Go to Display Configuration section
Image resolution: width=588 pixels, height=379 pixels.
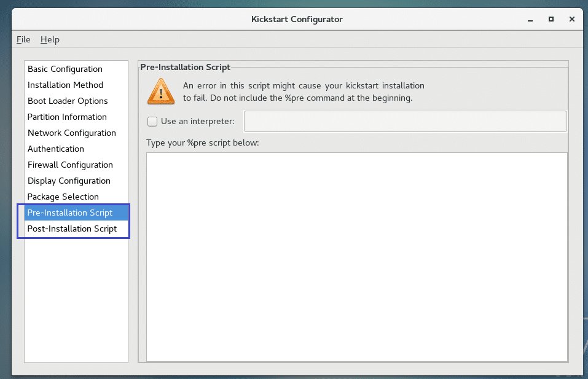pos(69,181)
